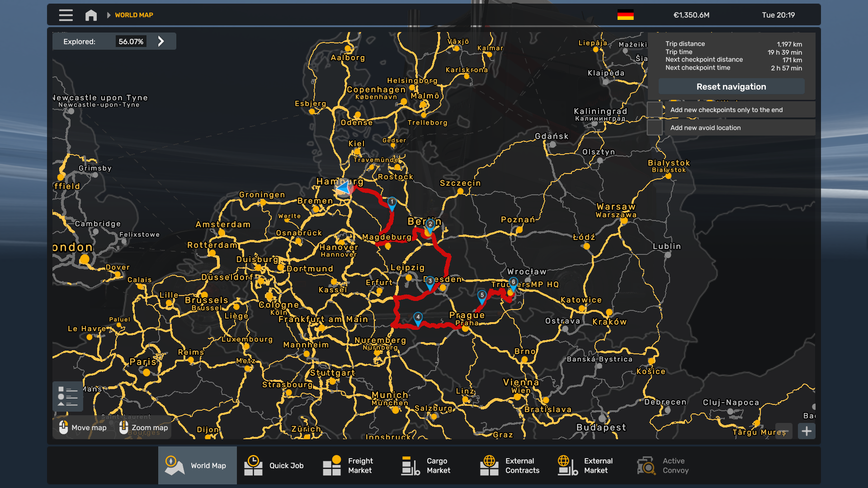Click the German flag icon

625,15
